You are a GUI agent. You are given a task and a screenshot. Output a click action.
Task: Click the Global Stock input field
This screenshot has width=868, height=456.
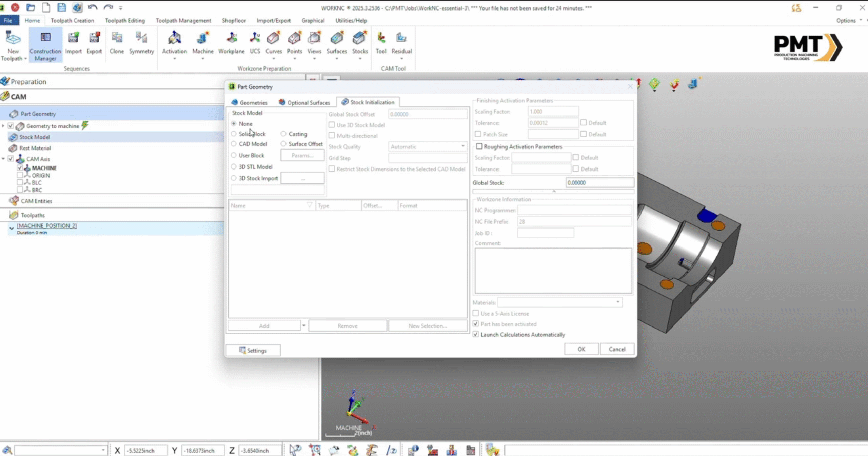(x=599, y=183)
